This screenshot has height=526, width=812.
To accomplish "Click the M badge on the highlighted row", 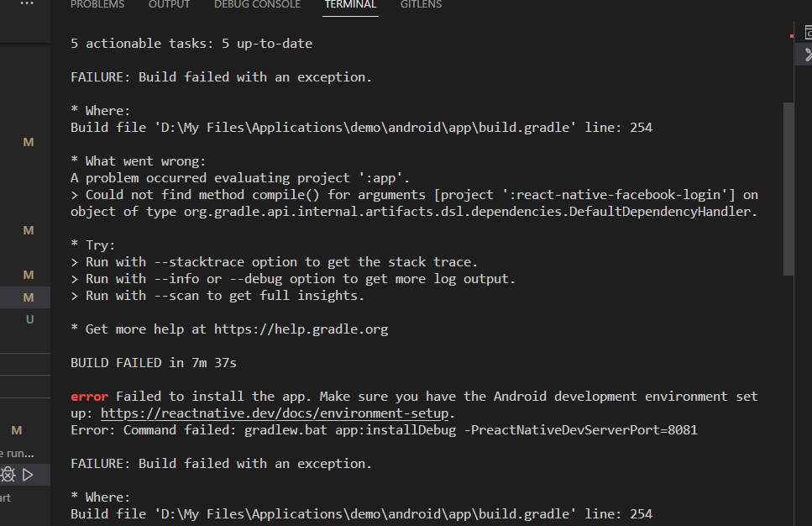I will pyautogui.click(x=29, y=297).
